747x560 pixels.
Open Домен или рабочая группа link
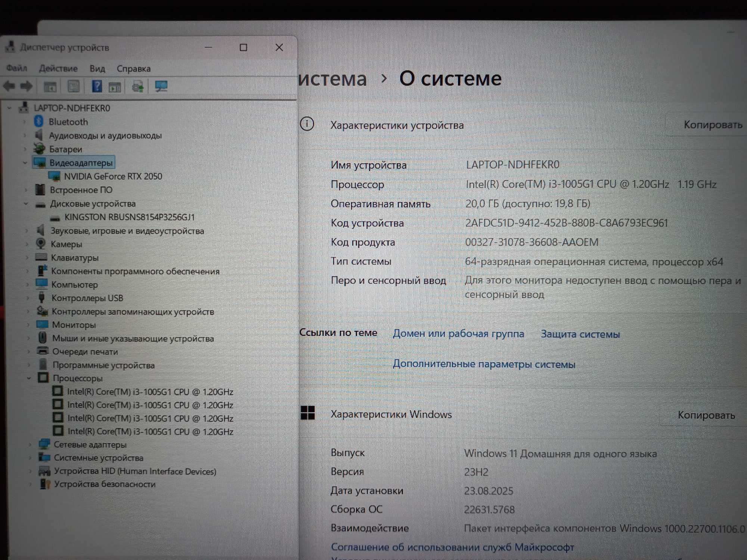[x=458, y=333]
